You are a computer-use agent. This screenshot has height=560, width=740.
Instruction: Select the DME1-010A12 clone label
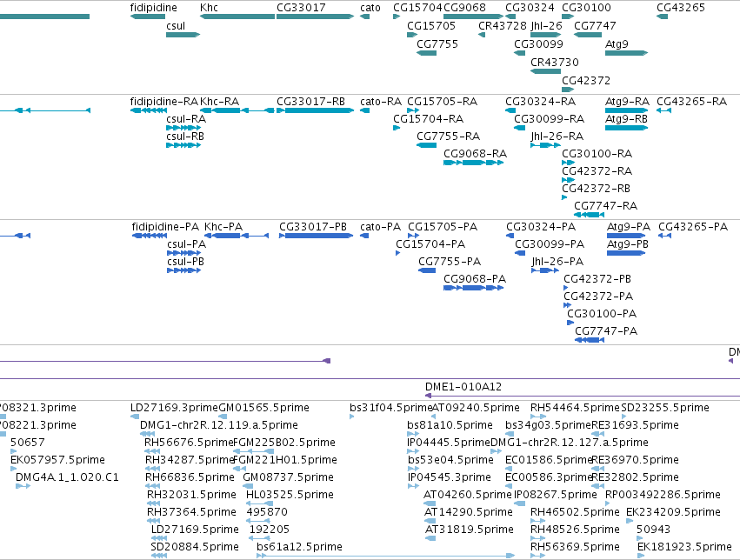click(463, 387)
